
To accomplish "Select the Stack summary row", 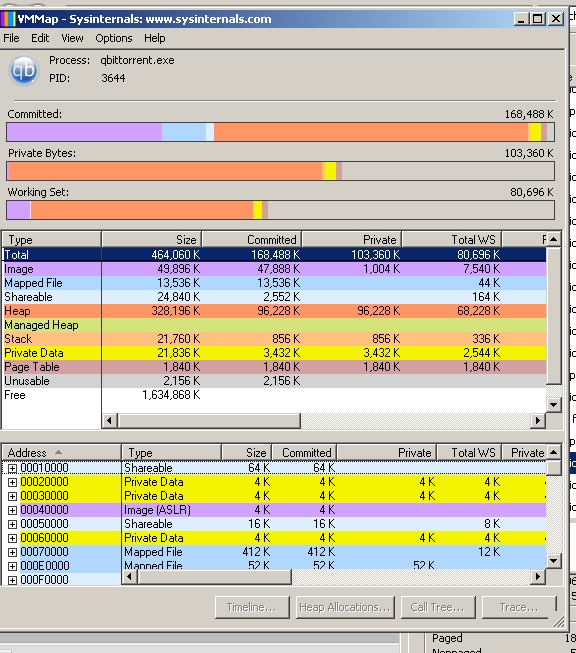I will pos(274,339).
